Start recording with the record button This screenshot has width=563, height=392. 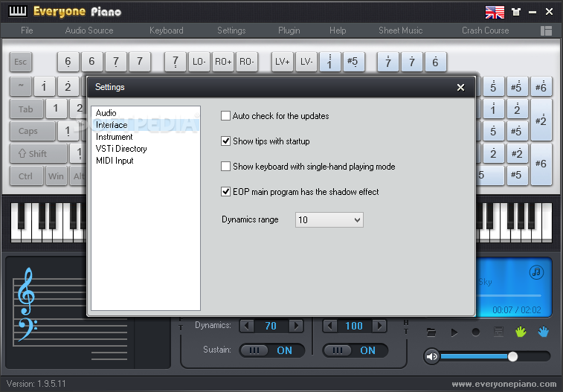click(476, 332)
